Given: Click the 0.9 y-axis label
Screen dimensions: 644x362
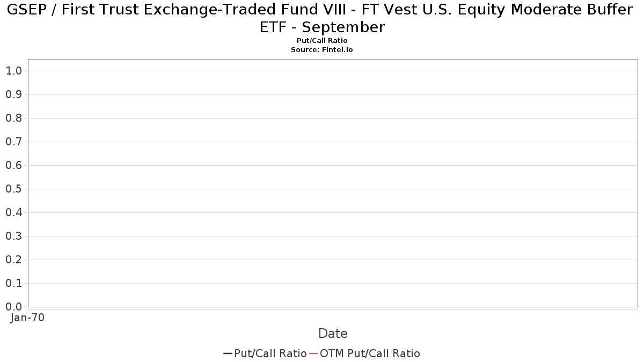Looking at the screenshot, I should tap(13, 94).
